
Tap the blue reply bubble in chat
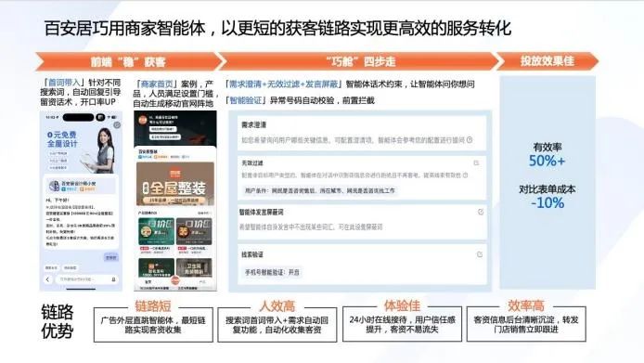click(111, 257)
